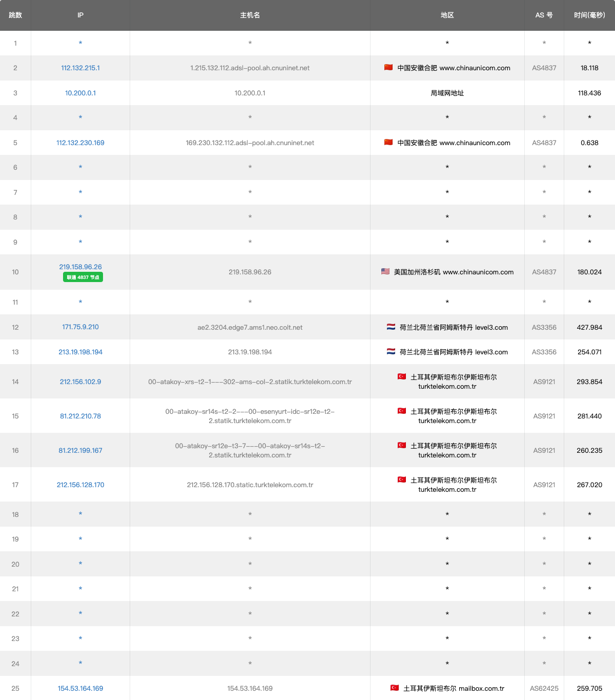Click the 时间(毫秒) column header

pos(589,15)
